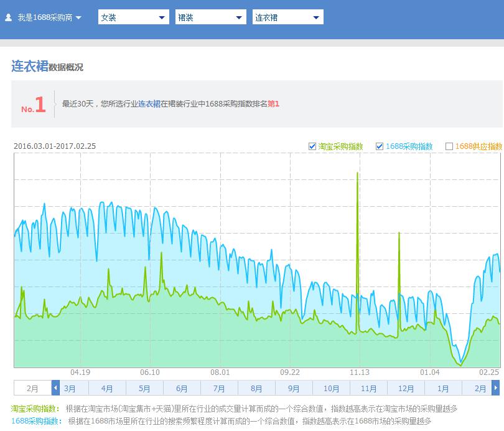This screenshot has width=504, height=431.
Task: Disable the 1688采购指数 checkbox
Action: (x=380, y=146)
